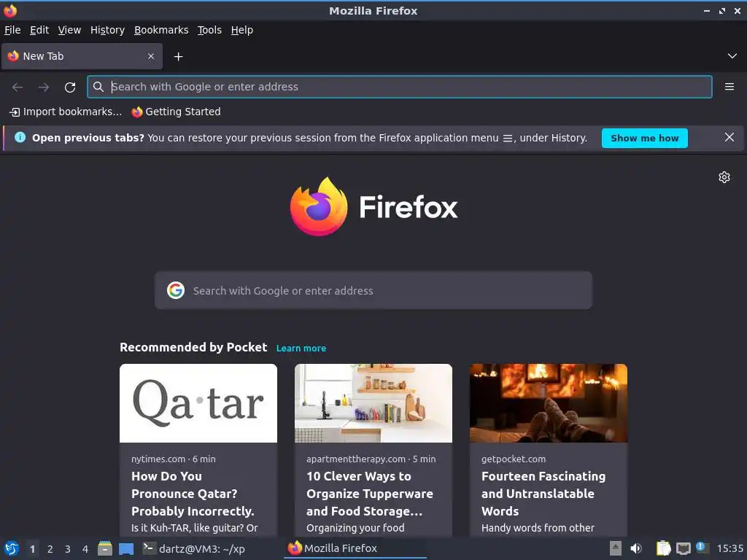
Task: Click Import bookmarks in bookmarks toolbar
Action: tap(66, 112)
